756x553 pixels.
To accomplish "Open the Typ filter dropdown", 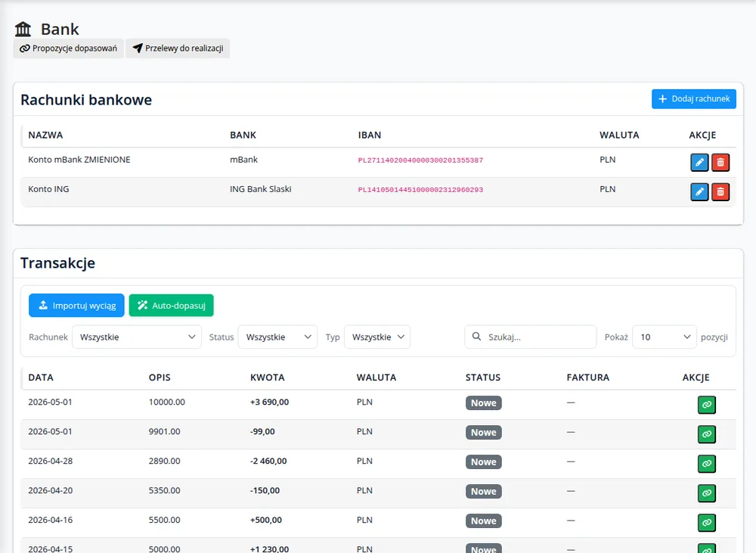I will tap(377, 337).
